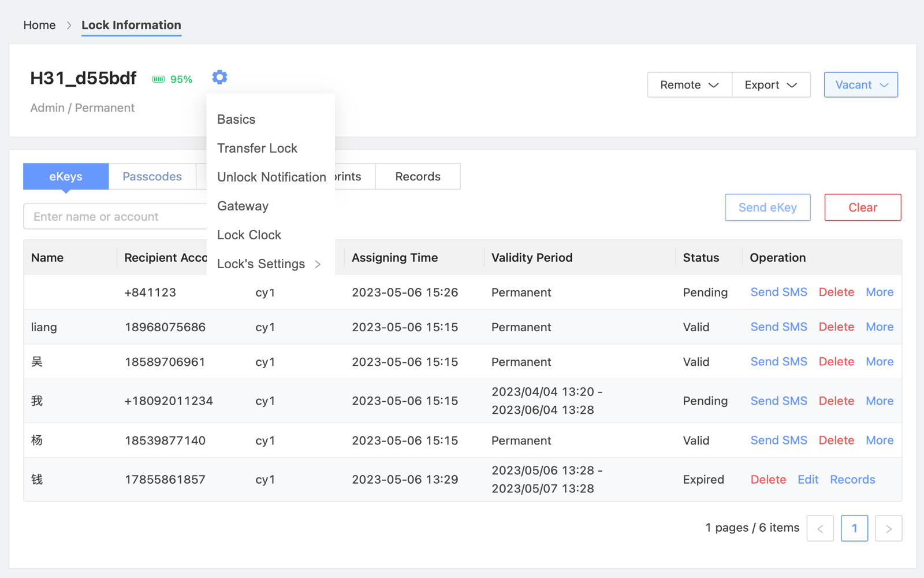Open the lock settings gear icon
The height and width of the screenshot is (578, 924).
coord(219,77)
